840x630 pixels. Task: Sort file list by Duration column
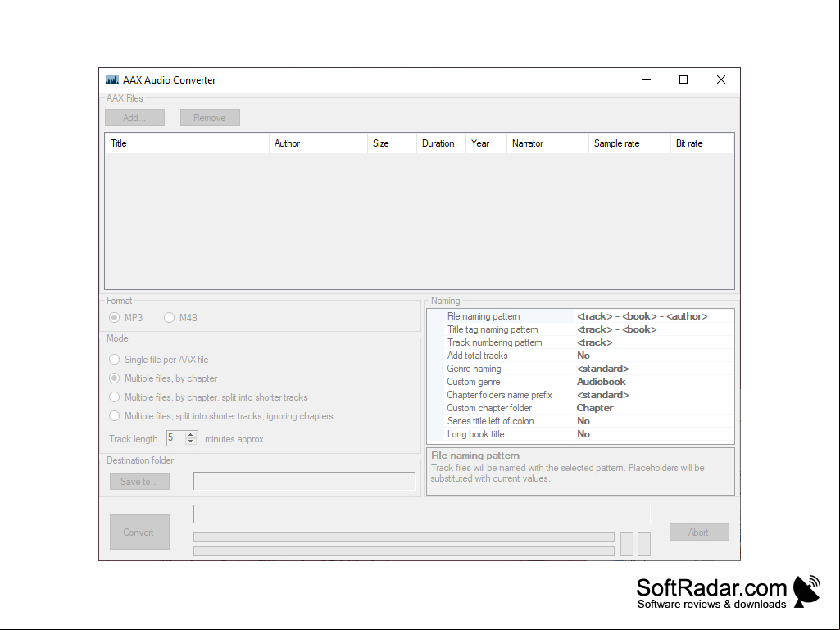pyautogui.click(x=442, y=143)
